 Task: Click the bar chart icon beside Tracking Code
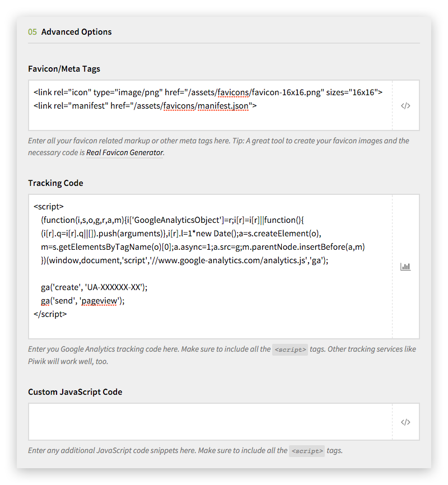point(405,267)
